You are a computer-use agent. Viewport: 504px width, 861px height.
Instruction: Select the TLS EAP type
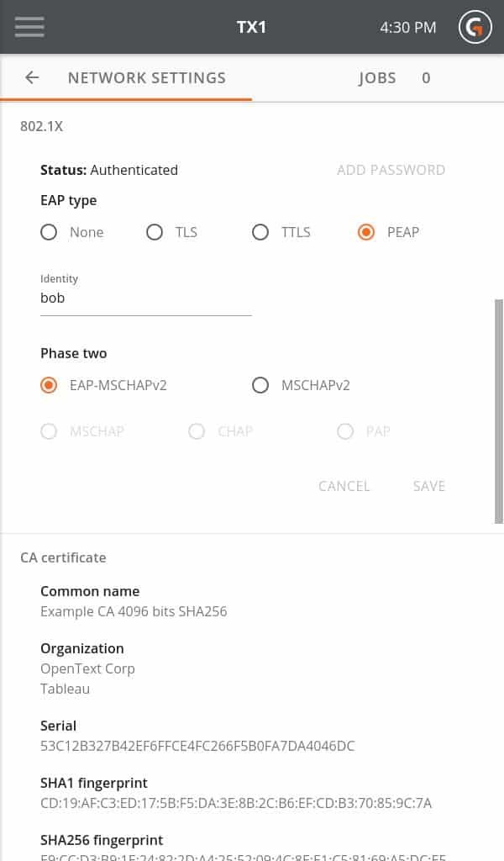tap(155, 232)
